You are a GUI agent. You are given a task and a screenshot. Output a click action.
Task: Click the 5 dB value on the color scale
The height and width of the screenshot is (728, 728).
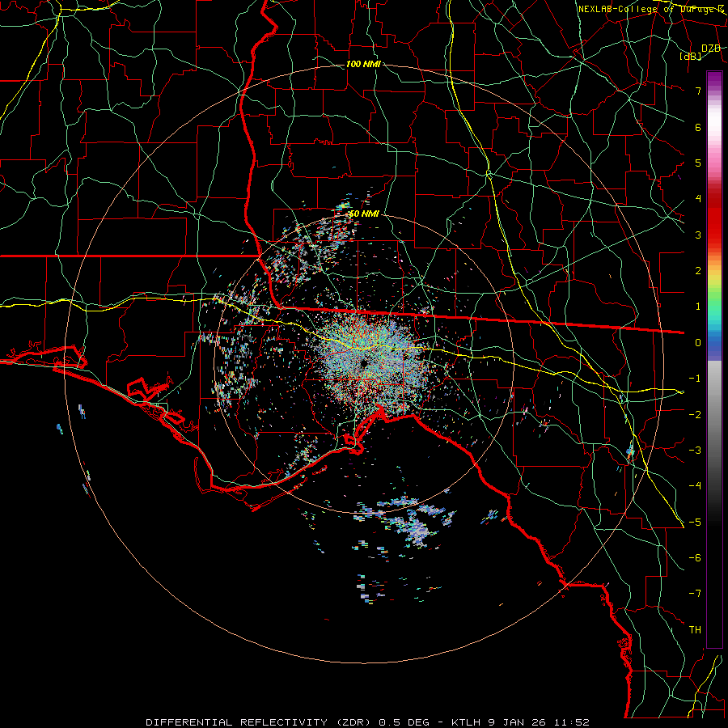click(x=698, y=163)
